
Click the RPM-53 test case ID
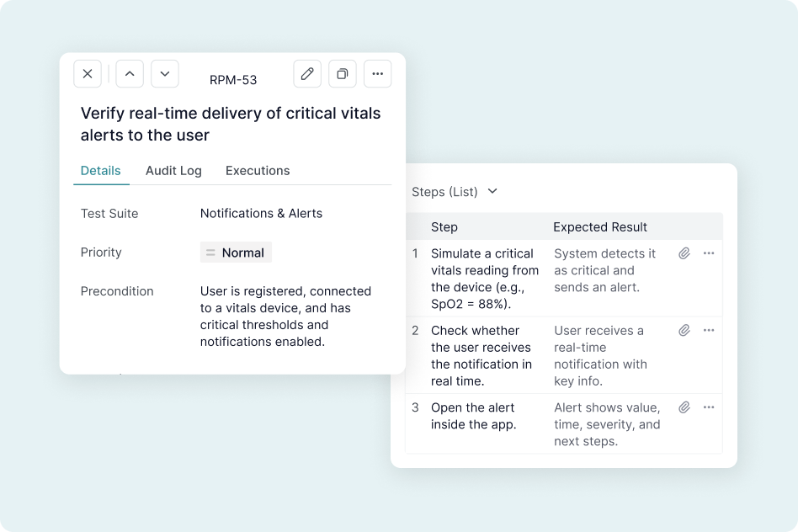[x=233, y=80]
